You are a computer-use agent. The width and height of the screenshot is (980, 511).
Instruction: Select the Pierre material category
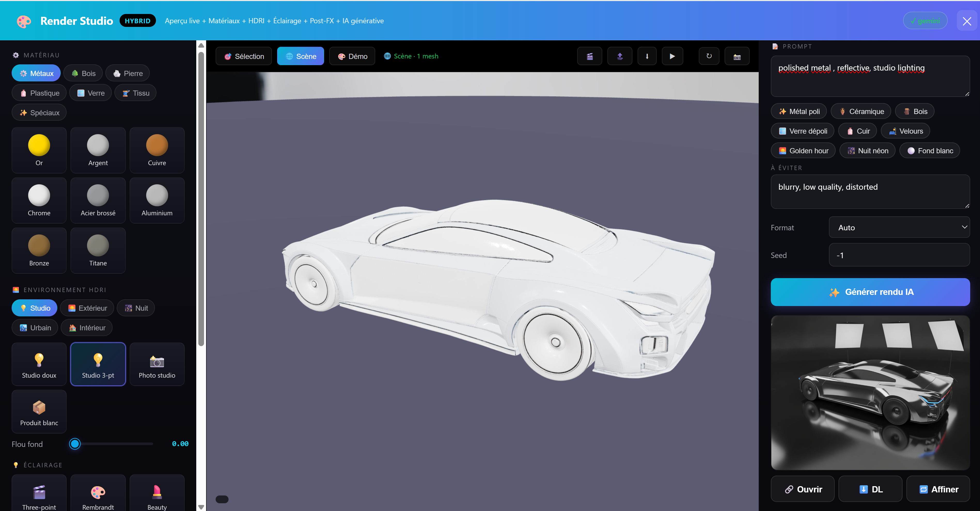128,73
